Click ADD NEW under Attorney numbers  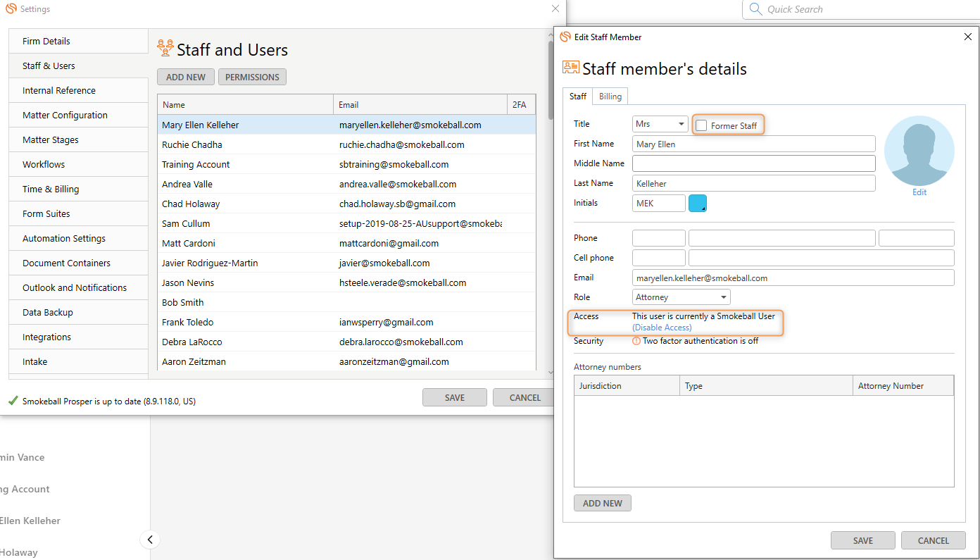tap(603, 503)
